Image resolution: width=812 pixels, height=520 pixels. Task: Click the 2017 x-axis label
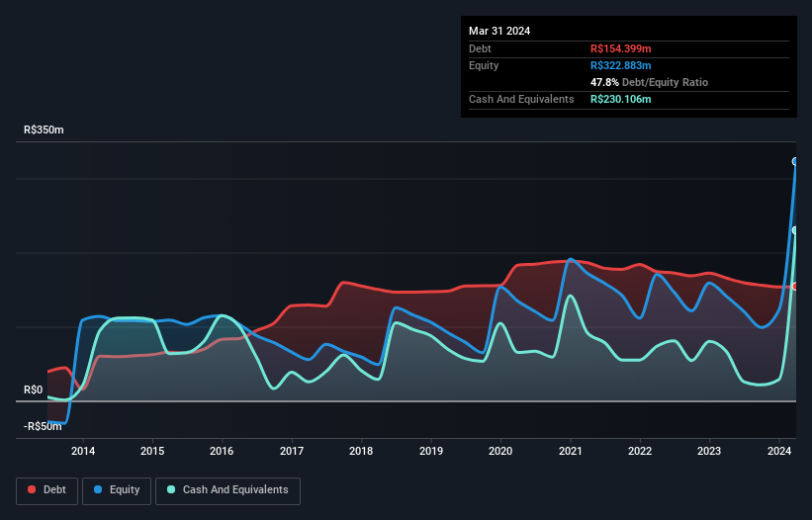pos(292,451)
